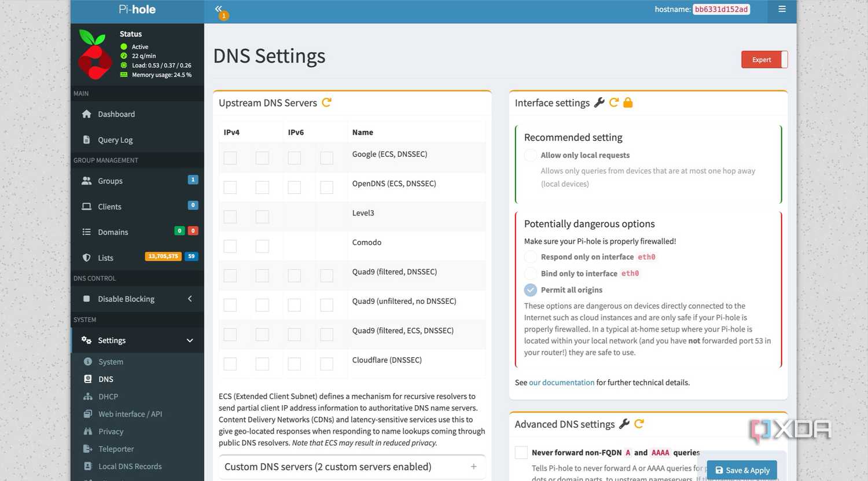
Task: Select Permit all origins option
Action: (x=531, y=290)
